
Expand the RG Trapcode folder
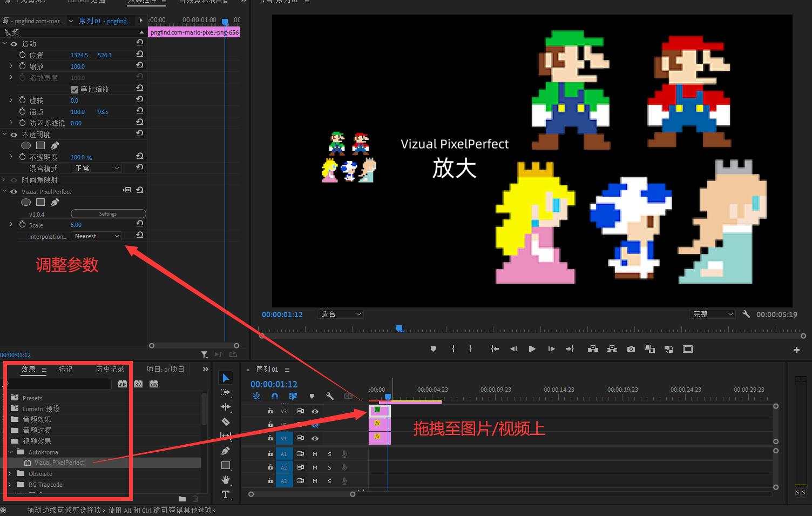click(x=10, y=485)
